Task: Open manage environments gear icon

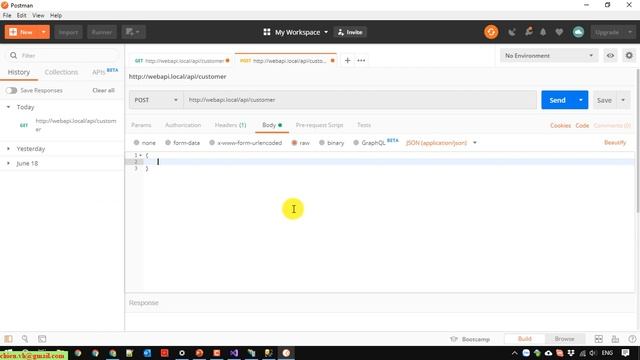Action: click(x=629, y=56)
